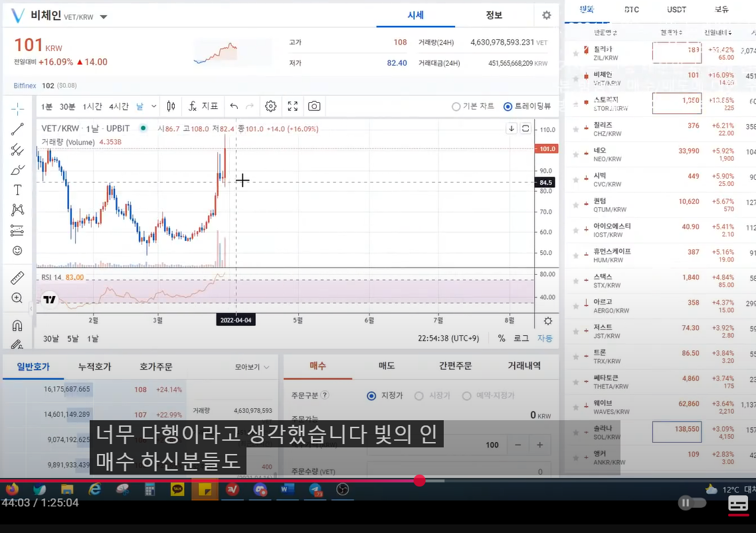The height and width of the screenshot is (533, 756).
Task: Select the pitchfork drawing tool
Action: [x=17, y=149]
